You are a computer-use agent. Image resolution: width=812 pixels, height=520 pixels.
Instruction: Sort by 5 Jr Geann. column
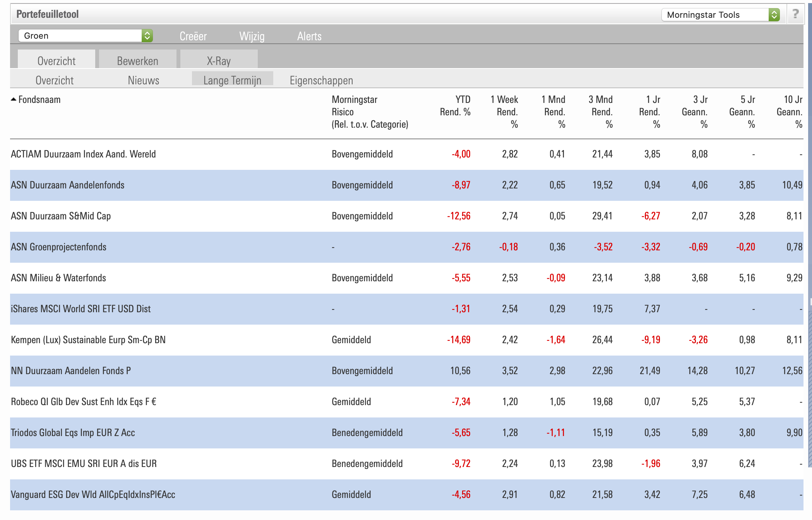coord(742,112)
